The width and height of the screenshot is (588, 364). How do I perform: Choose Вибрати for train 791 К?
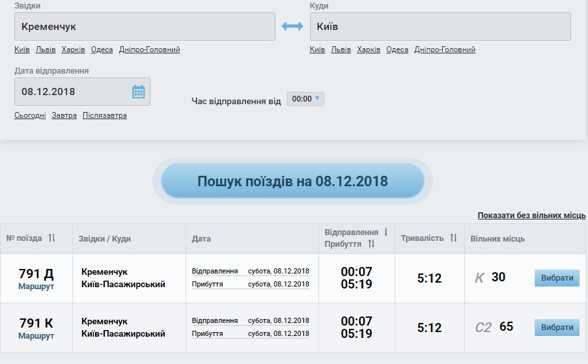tap(557, 328)
